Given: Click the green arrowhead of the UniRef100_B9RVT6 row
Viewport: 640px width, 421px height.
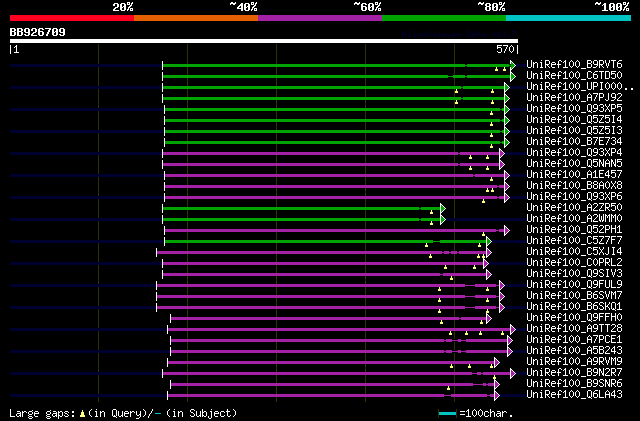Looking at the screenshot, I should 513,65.
